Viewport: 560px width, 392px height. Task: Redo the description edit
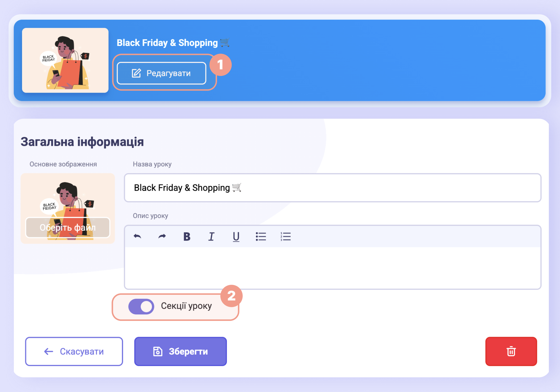[162, 236]
